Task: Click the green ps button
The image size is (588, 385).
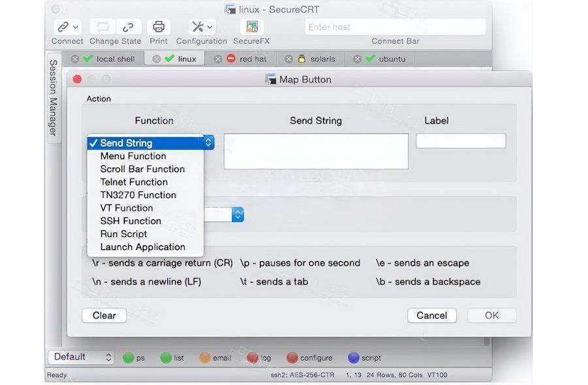Action: pyautogui.click(x=134, y=358)
